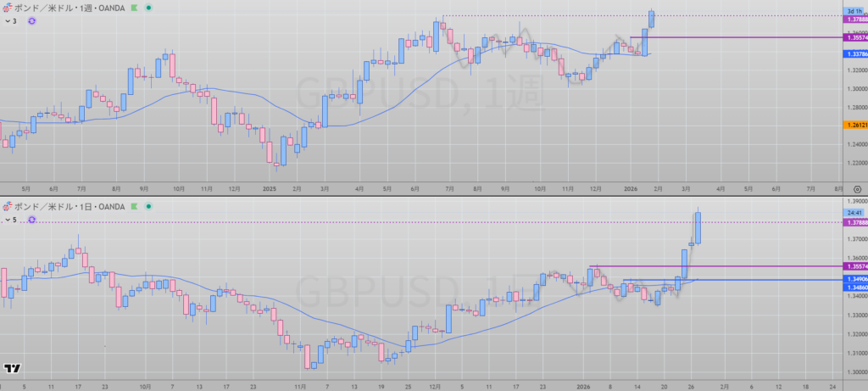Click the GBP/USD flag icon on the daily chart
The width and height of the screenshot is (868, 391).
coord(8,206)
